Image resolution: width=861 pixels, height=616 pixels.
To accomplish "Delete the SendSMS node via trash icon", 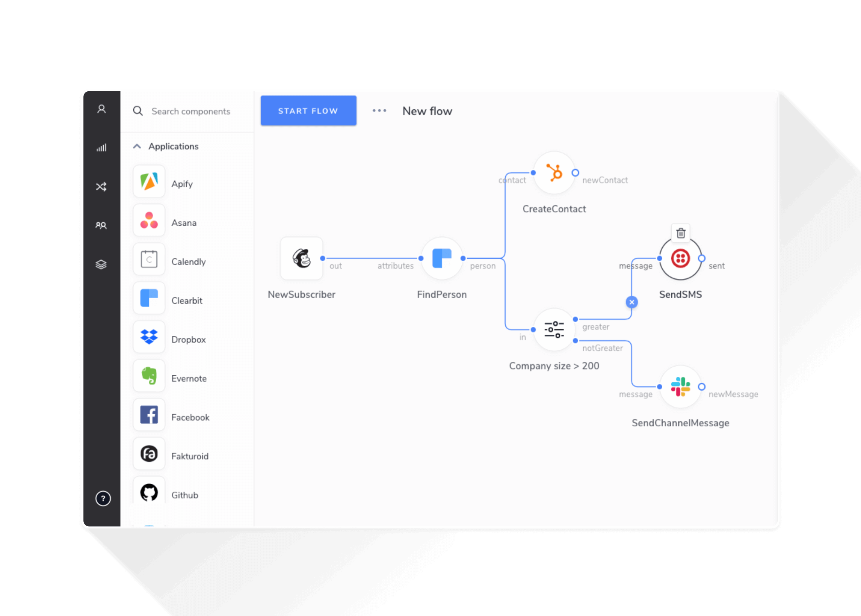I will pos(680,233).
